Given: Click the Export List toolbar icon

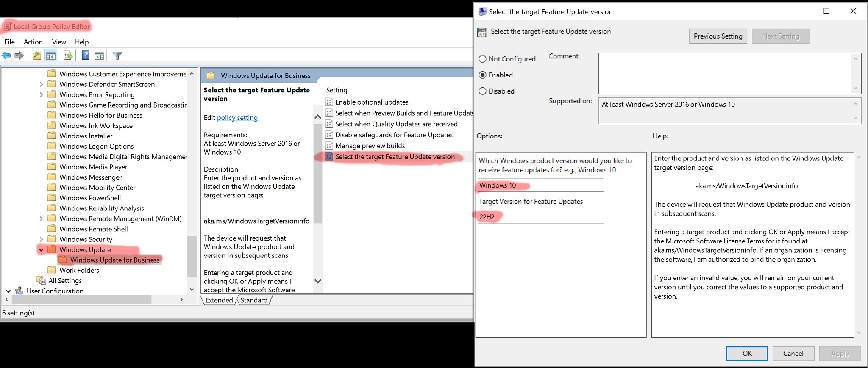Looking at the screenshot, I should pyautogui.click(x=68, y=55).
